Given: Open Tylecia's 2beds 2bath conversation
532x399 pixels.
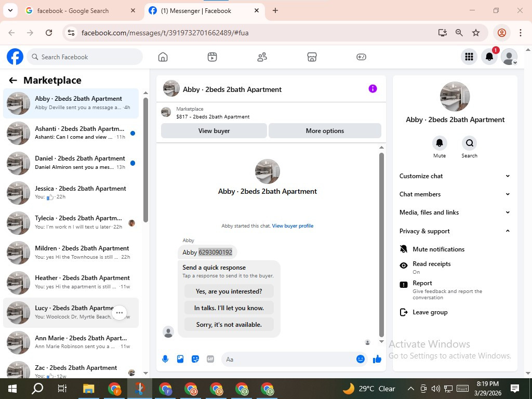Looking at the screenshot, I should (x=71, y=222).
